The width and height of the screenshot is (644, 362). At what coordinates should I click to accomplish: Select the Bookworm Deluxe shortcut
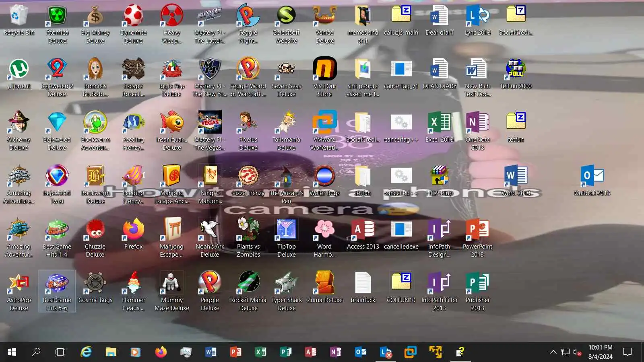point(95,185)
